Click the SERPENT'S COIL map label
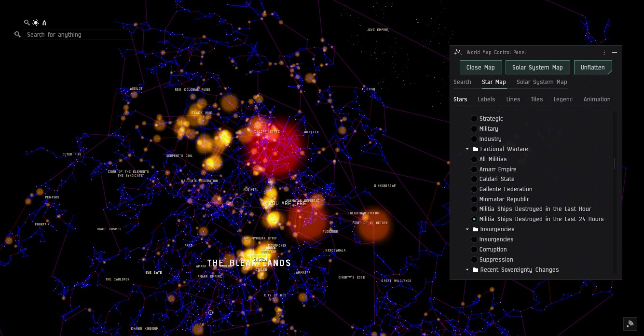The image size is (644, 336). 179,156
